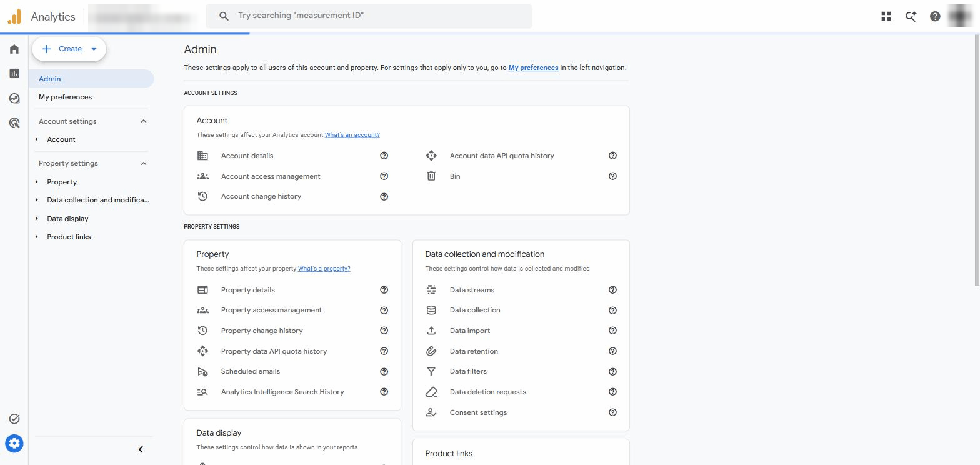
Task: Click help icon beside Data filters
Action: (612, 371)
